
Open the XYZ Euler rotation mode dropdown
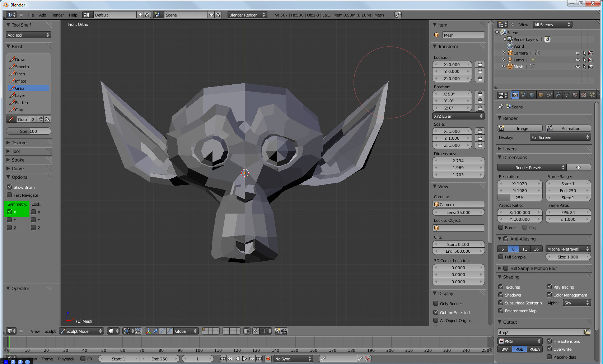(458, 116)
